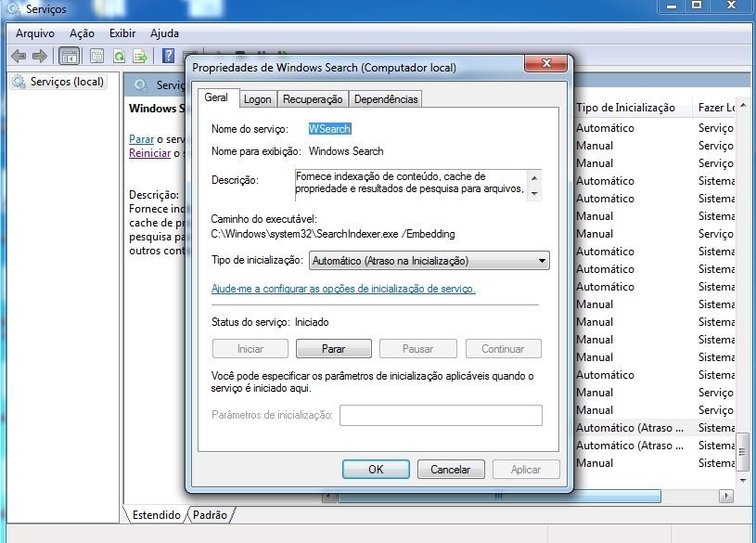
Task: Open the Properties toolbar icon
Action: tap(96, 57)
